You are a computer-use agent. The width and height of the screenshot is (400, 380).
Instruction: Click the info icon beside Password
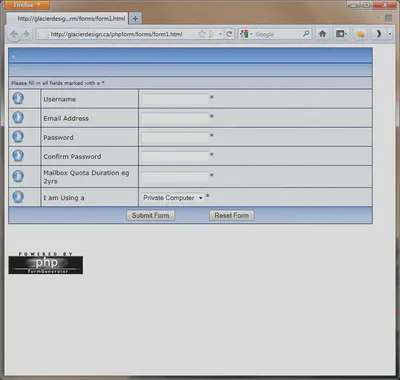pos(18,136)
